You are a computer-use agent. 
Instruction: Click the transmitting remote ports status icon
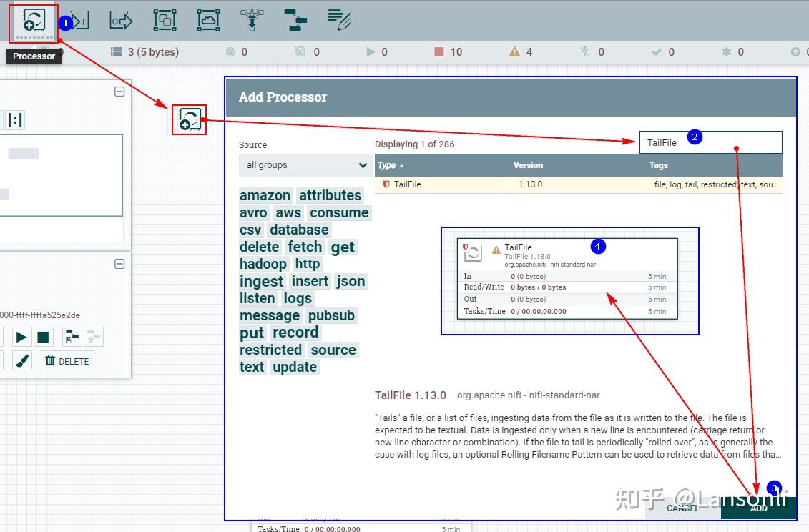230,51
